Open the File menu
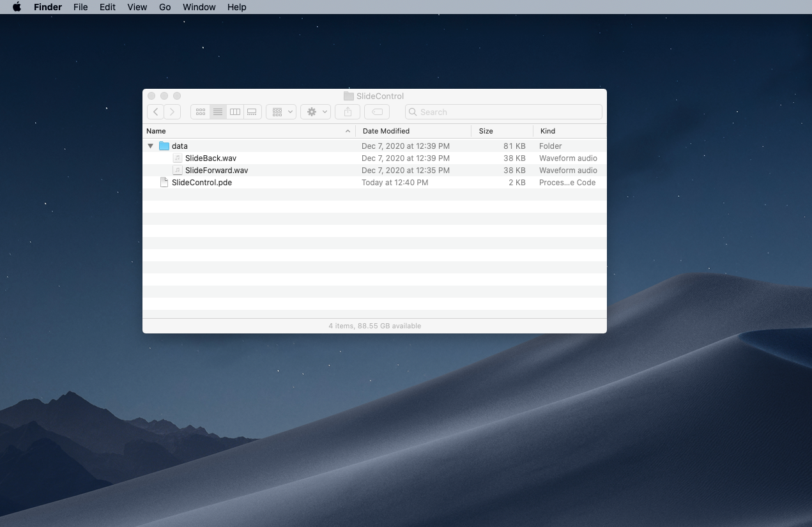The image size is (812, 527). [80, 7]
